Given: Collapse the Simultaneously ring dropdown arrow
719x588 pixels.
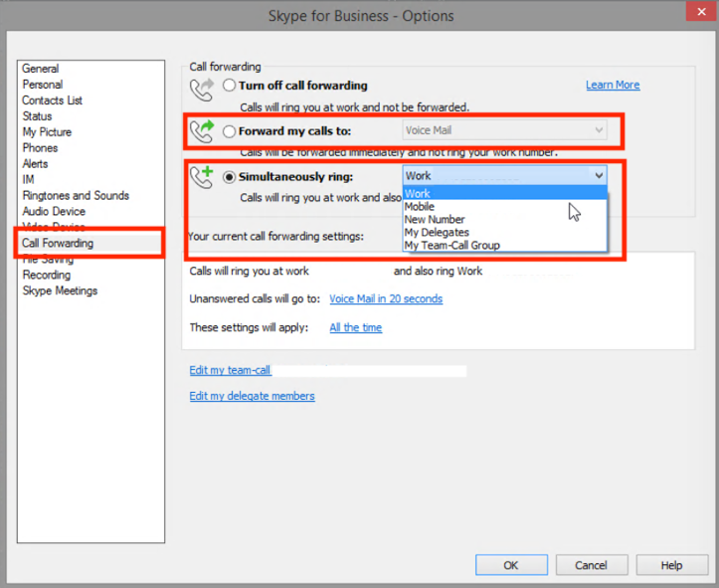Looking at the screenshot, I should click(x=599, y=176).
